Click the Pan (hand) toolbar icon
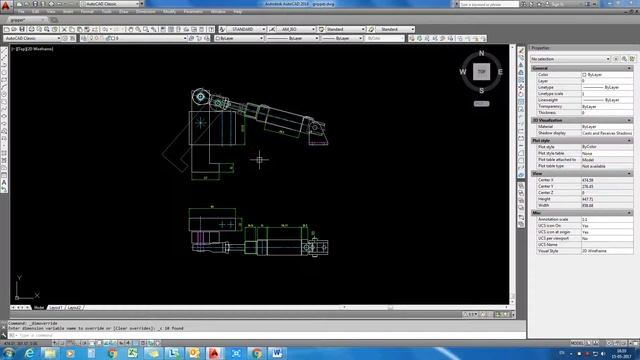 (x=131, y=29)
